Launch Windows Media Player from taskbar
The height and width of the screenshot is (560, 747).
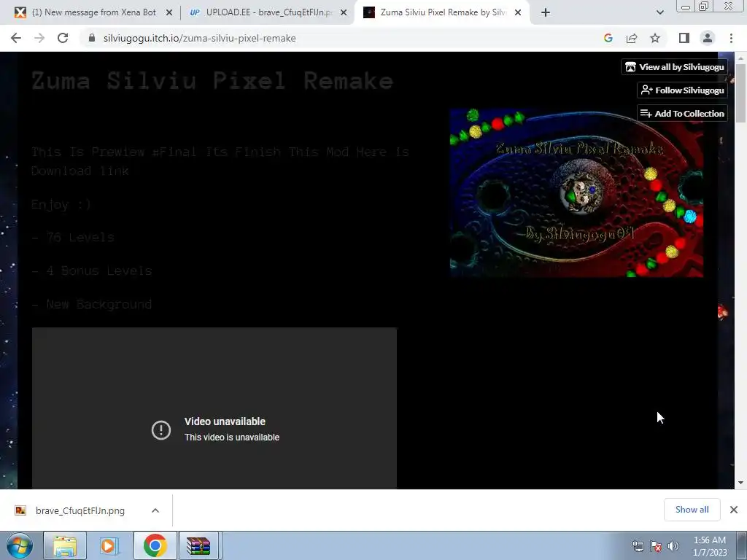109,545
